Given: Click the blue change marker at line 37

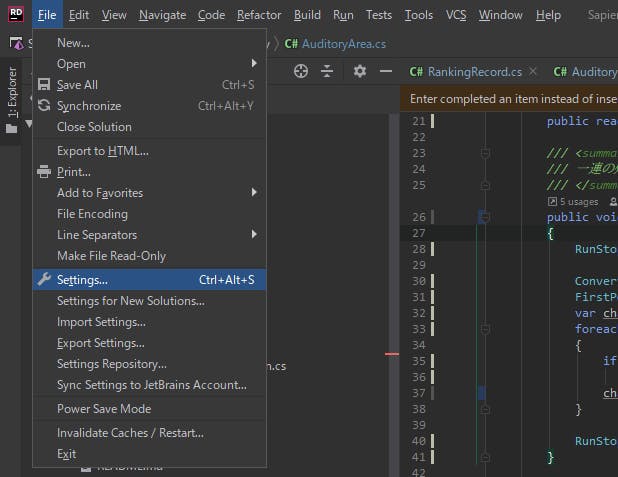Looking at the screenshot, I should tap(481, 393).
